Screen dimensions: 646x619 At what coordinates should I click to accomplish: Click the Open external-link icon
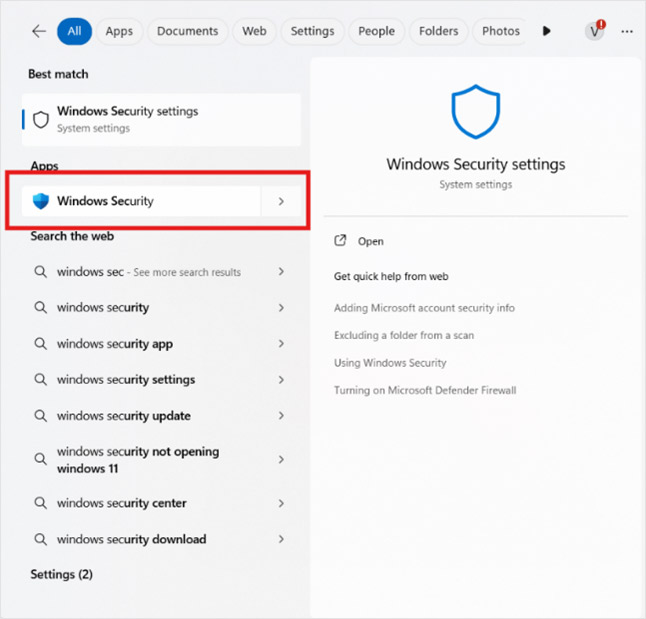point(340,241)
